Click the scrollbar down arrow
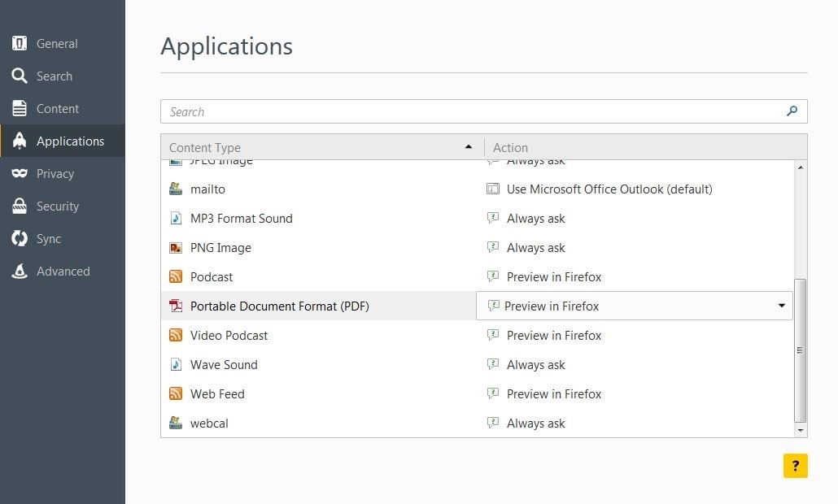The image size is (838, 504). coord(800,430)
